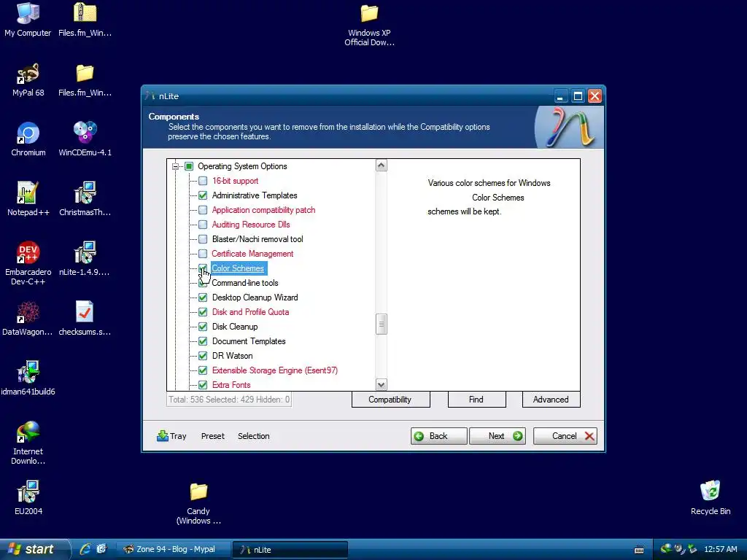Open DataWagon desktop shortcut
The width and height of the screenshot is (747, 560).
pyautogui.click(x=28, y=318)
